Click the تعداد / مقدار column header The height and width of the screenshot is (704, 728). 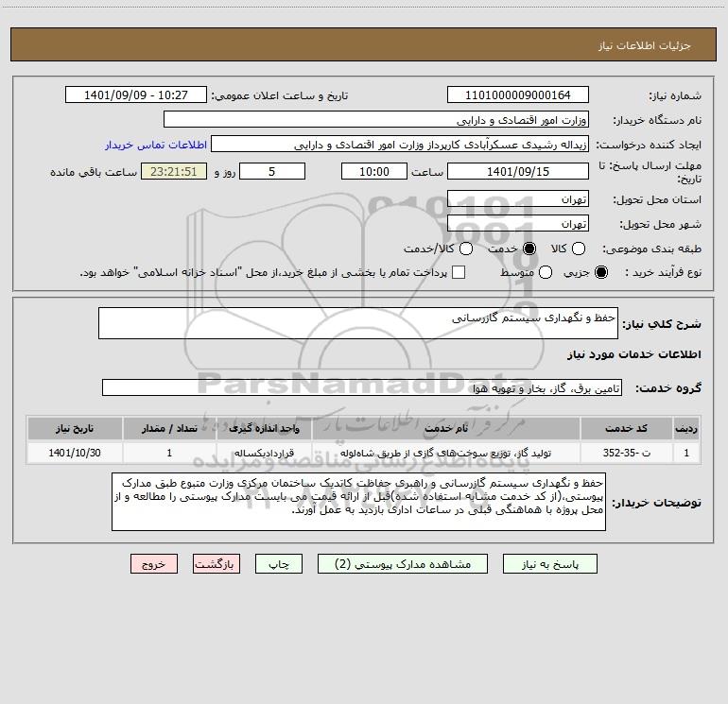(x=169, y=428)
